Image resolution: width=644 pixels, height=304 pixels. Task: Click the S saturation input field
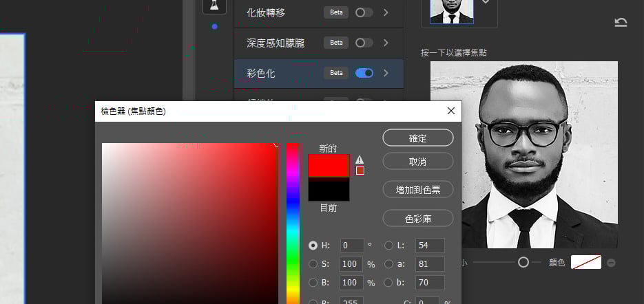click(x=353, y=263)
